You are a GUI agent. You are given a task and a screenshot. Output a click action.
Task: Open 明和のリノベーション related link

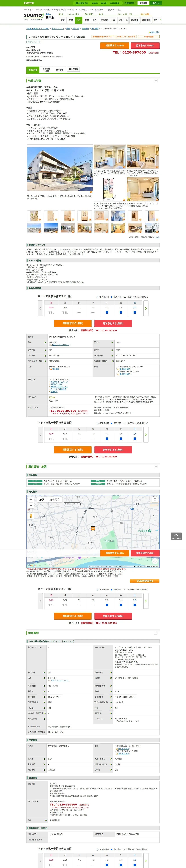tap(59, 387)
